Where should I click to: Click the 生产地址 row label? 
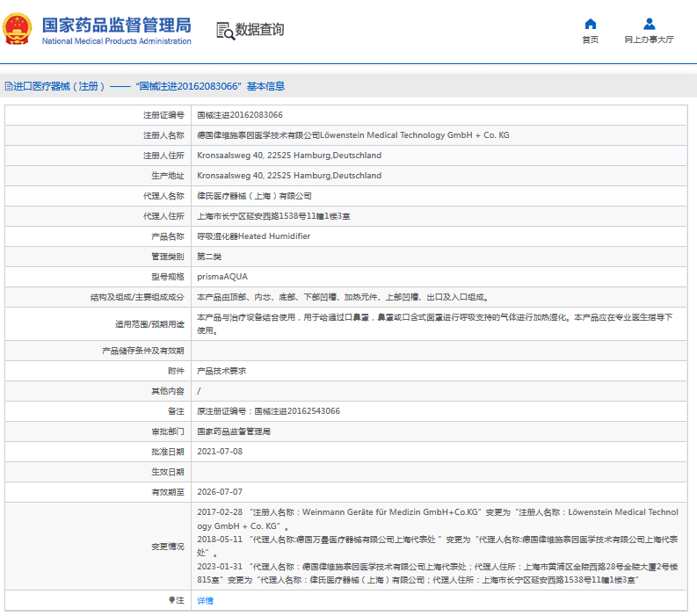pyautogui.click(x=168, y=176)
